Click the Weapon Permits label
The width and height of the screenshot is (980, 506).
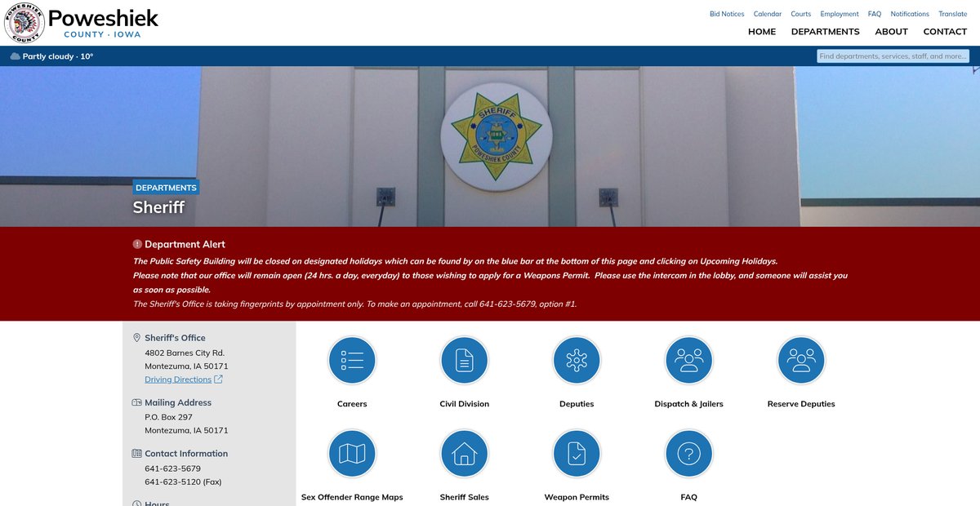point(577,497)
